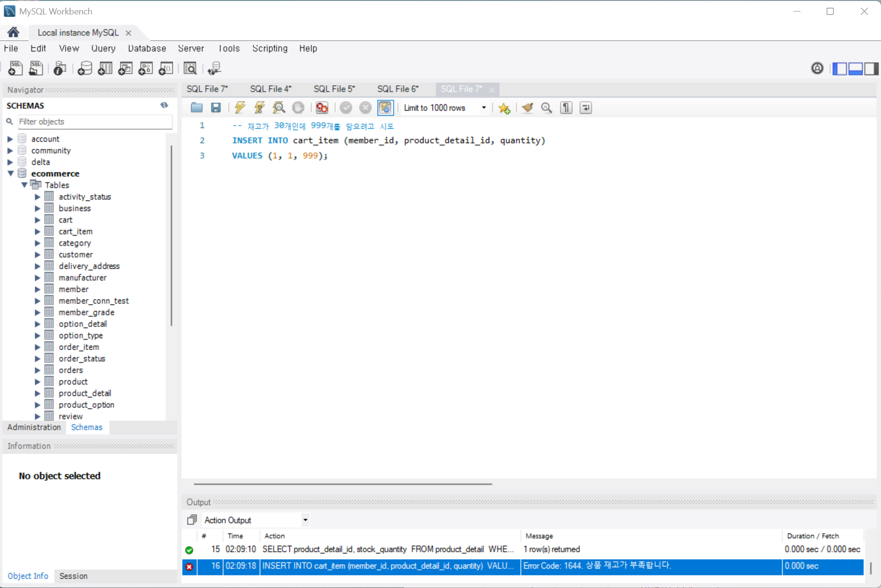Execute the SQL script with the lightning icon

[240, 107]
